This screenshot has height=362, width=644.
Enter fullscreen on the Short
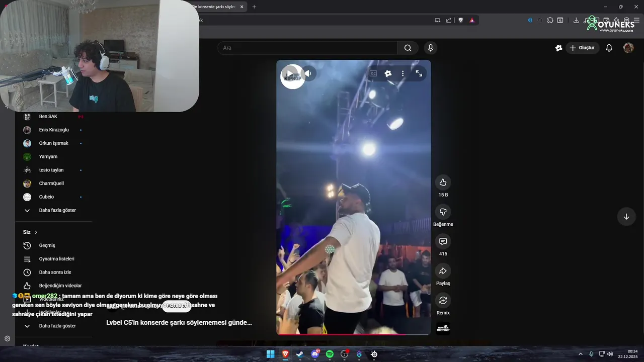(x=419, y=73)
